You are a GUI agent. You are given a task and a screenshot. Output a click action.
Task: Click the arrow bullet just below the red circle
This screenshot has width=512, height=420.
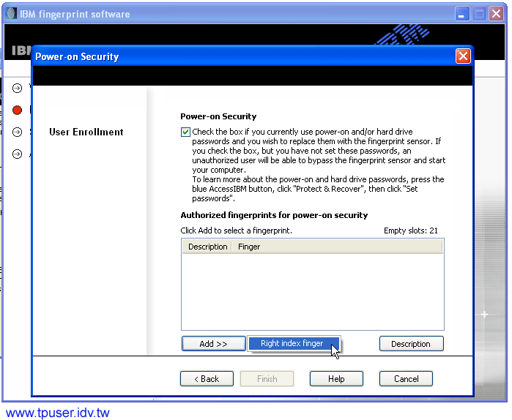17,132
